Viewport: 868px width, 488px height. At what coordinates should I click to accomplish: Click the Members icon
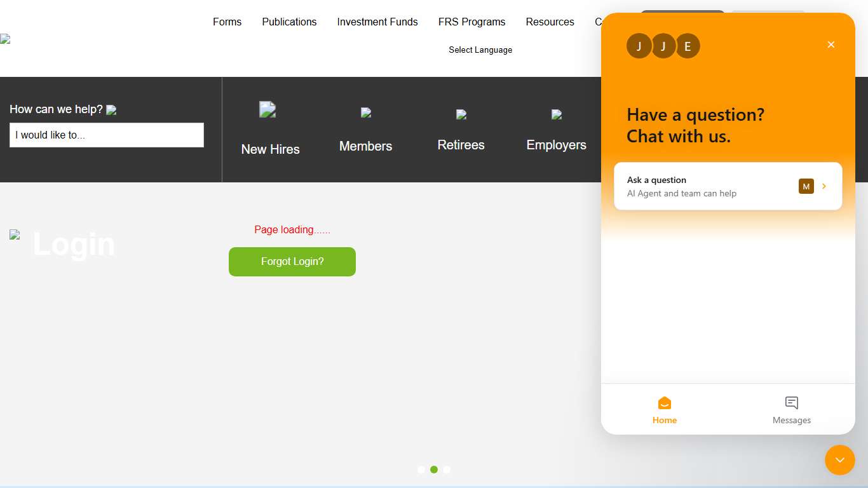point(365,113)
